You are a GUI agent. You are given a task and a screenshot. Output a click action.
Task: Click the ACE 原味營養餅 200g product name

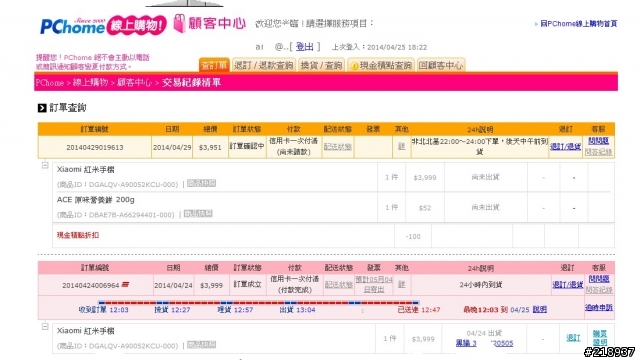coord(96,200)
